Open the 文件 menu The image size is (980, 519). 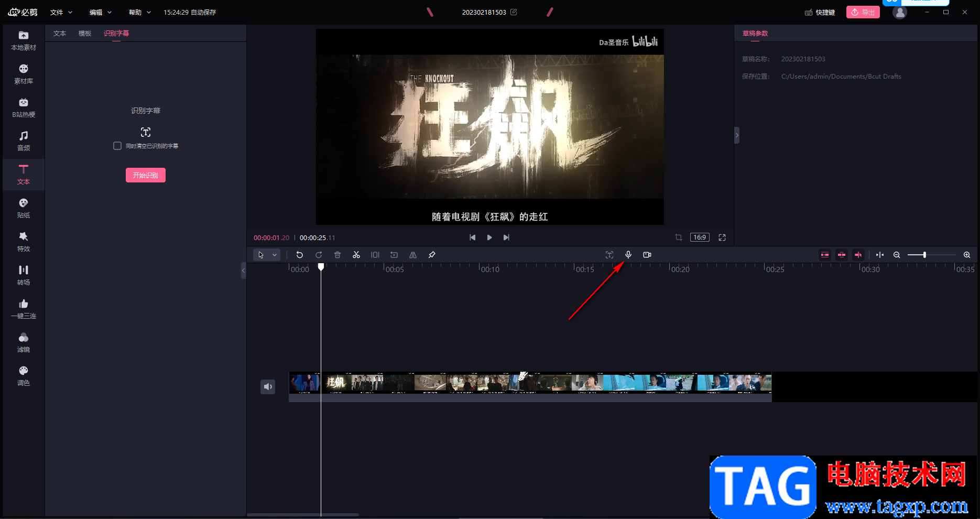click(61, 12)
